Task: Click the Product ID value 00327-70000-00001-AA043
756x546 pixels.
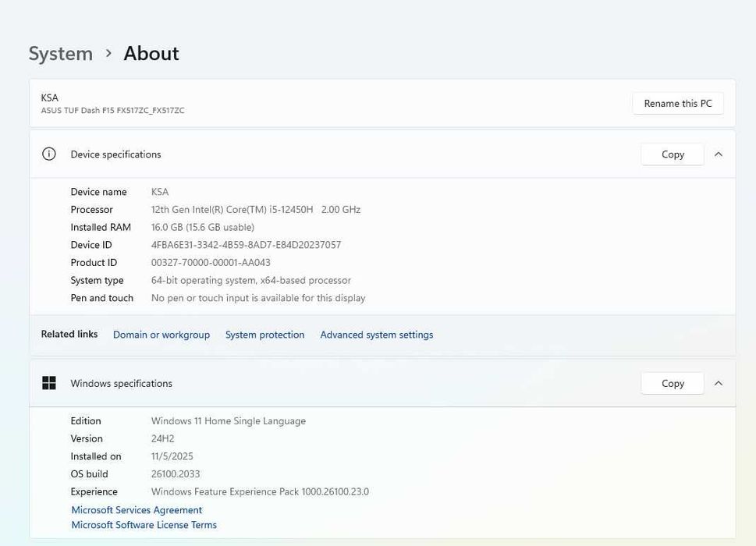Action: pos(211,263)
